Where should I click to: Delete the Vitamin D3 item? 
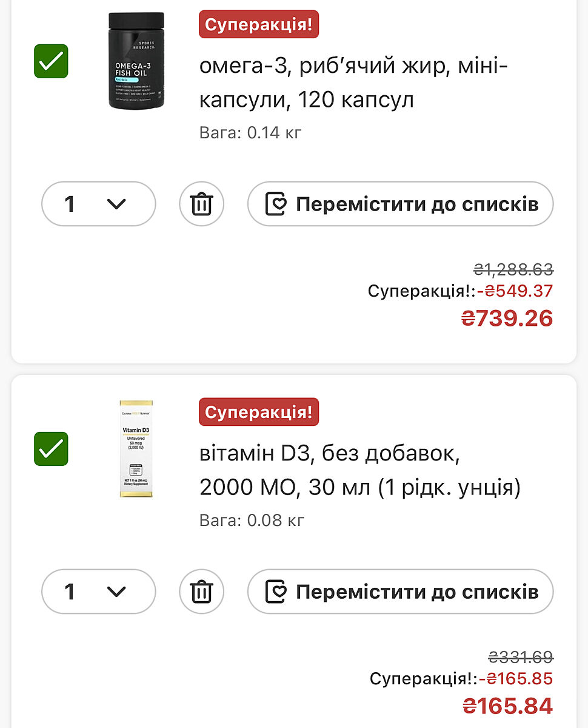click(201, 591)
